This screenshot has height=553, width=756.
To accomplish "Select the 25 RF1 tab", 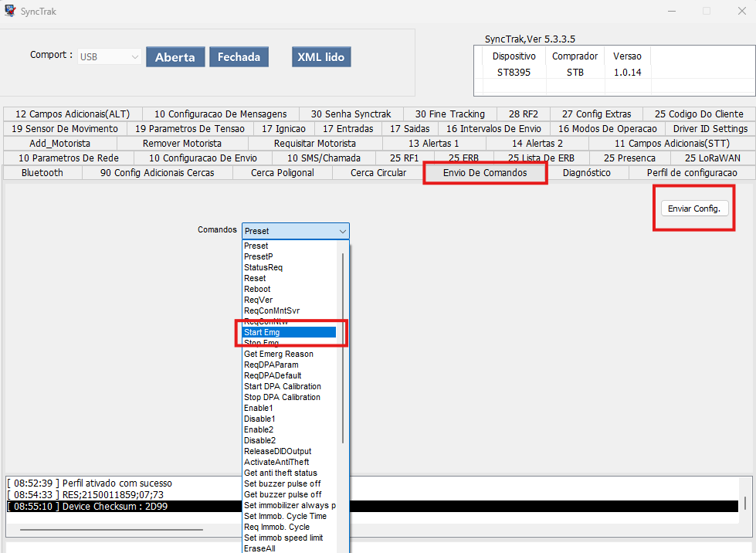I will tap(405, 158).
